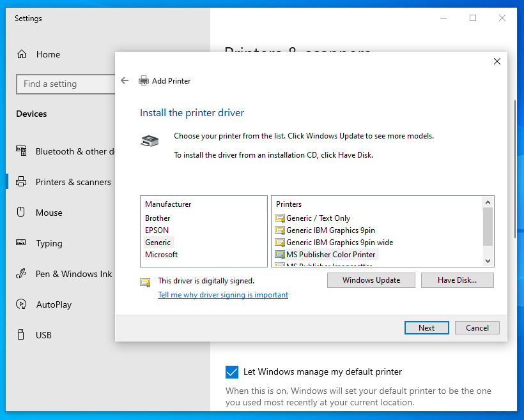Close the Add Printer dialog
The width and height of the screenshot is (524, 420).
coord(497,61)
